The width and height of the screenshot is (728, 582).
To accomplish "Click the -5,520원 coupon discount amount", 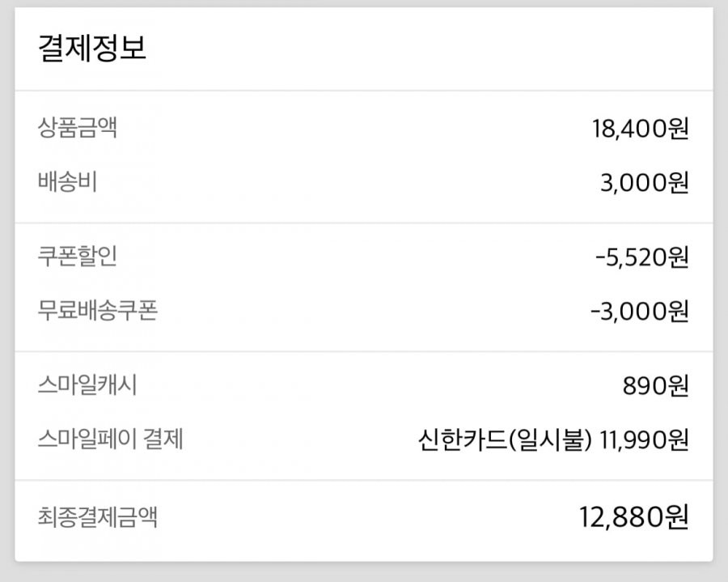I will point(642,257).
